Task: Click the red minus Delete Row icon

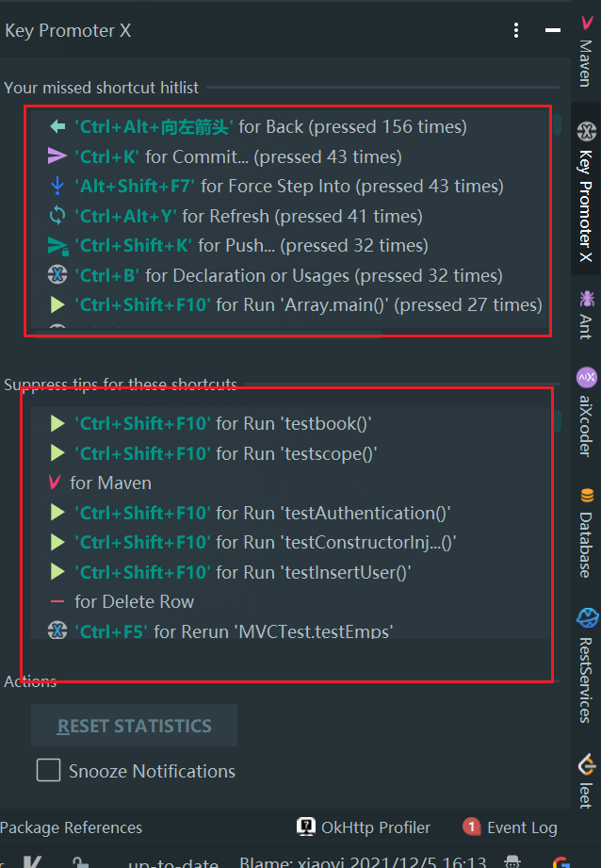Action: 57,601
